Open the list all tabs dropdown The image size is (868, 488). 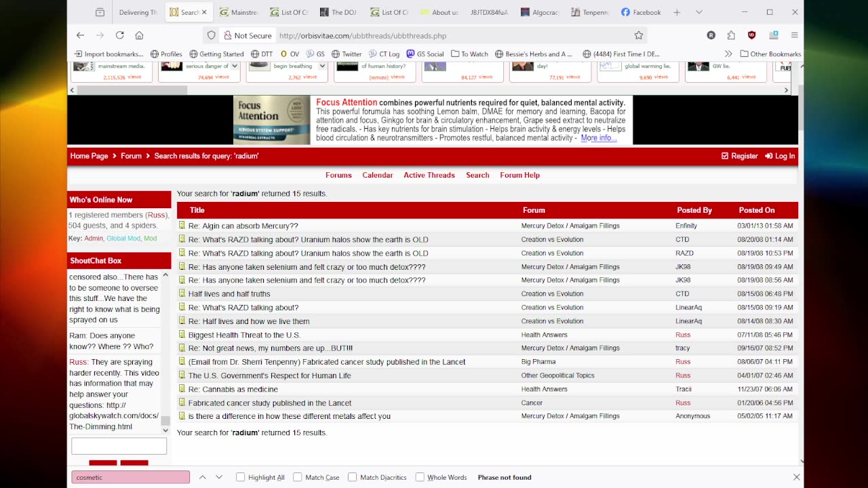click(x=699, y=12)
